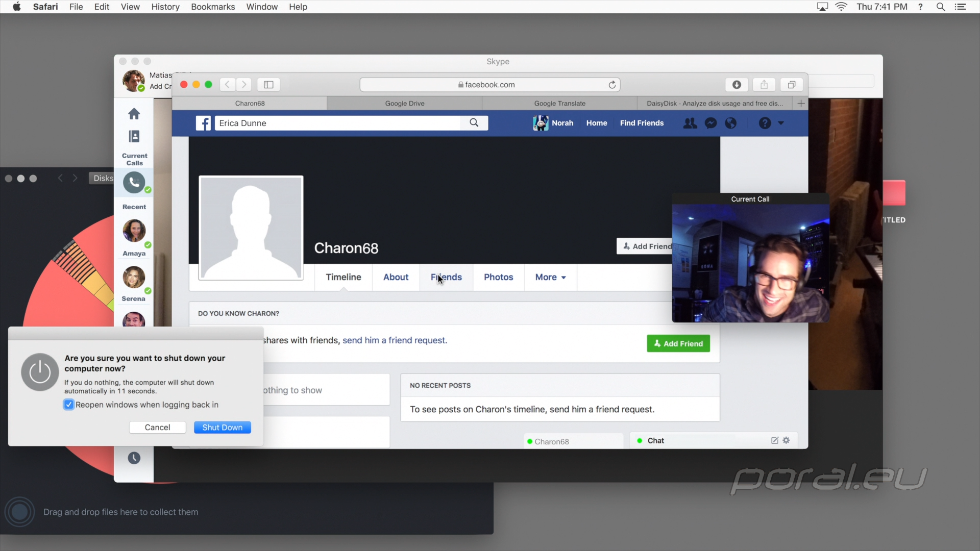Click the menu bar clock
This screenshot has width=980, height=551.
882,7
